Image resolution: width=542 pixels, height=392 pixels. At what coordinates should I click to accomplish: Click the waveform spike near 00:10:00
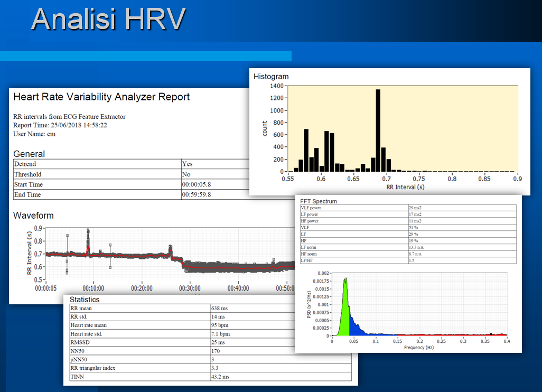(x=88, y=240)
